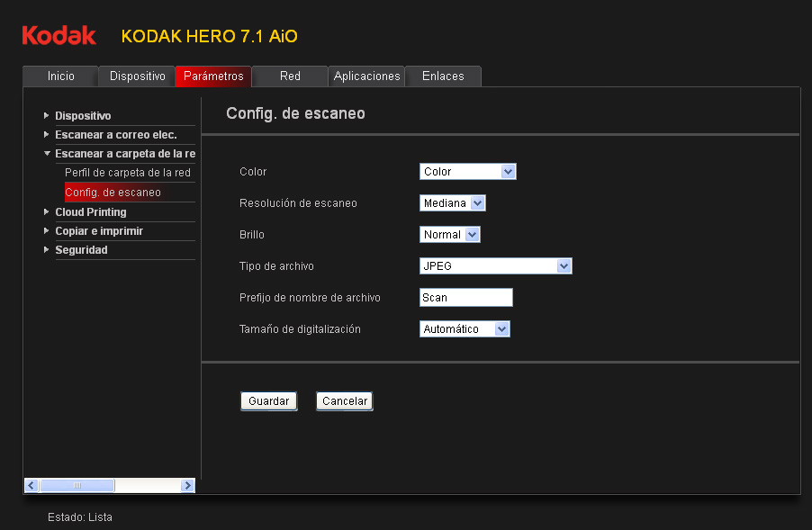Expand the Copiar e imprimir arrow
This screenshot has width=812, height=530.
pos(47,231)
